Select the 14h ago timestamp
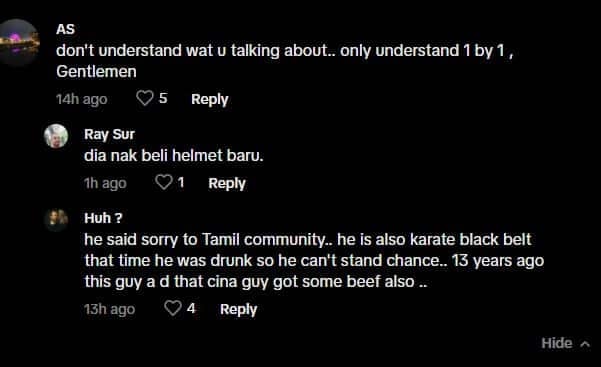This screenshot has width=601, height=367. click(x=82, y=99)
